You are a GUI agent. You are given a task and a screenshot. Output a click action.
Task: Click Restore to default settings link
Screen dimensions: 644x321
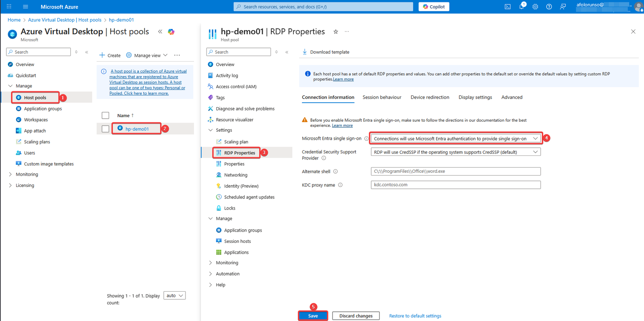[x=415, y=316]
